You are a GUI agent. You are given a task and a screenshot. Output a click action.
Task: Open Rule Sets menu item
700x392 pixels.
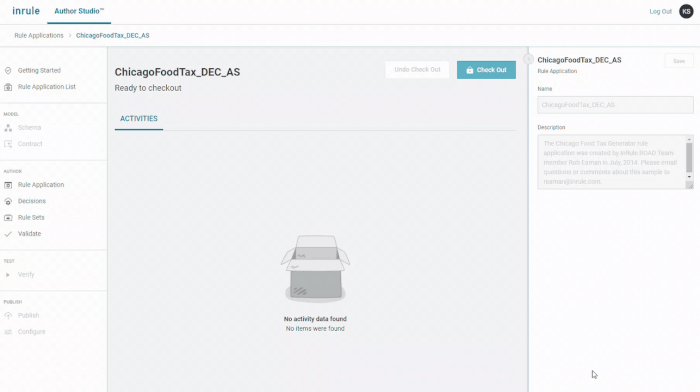[x=31, y=217]
